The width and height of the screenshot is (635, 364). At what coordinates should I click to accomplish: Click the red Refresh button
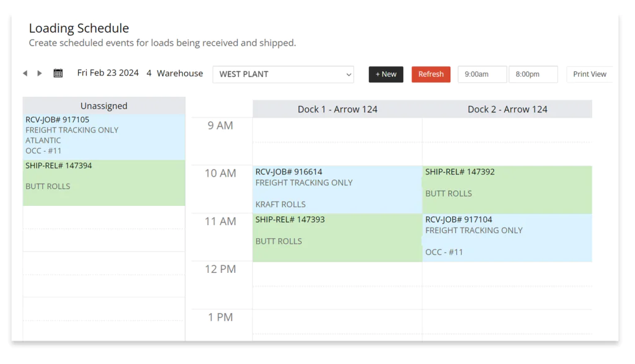431,74
